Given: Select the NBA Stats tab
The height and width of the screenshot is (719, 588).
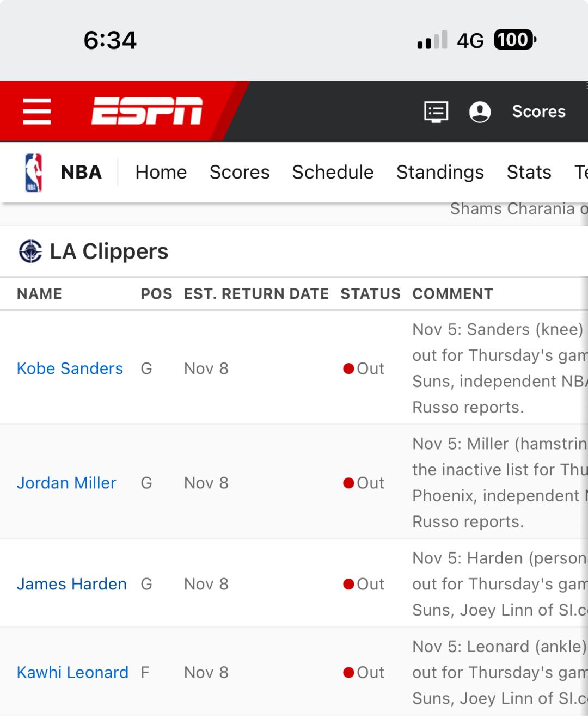Looking at the screenshot, I should click(529, 173).
